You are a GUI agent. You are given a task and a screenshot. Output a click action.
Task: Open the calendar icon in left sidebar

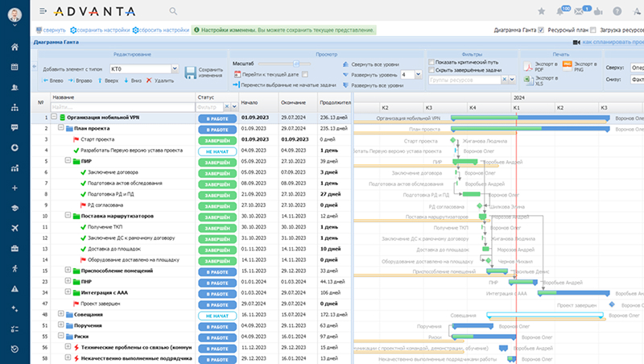pos(15,67)
